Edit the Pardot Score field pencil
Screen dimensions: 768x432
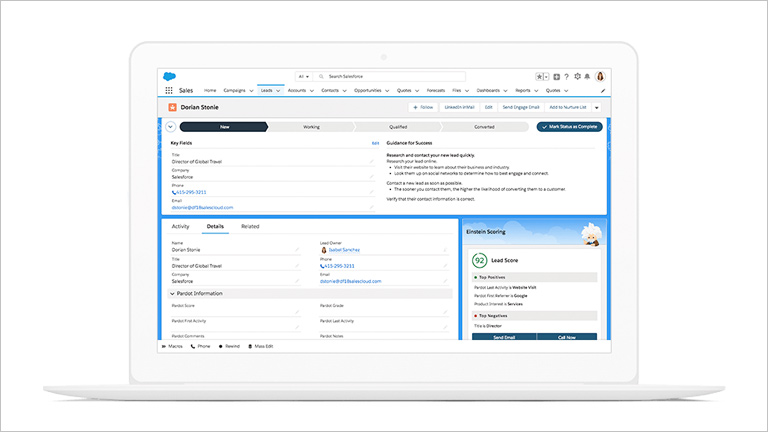pyautogui.click(x=297, y=312)
